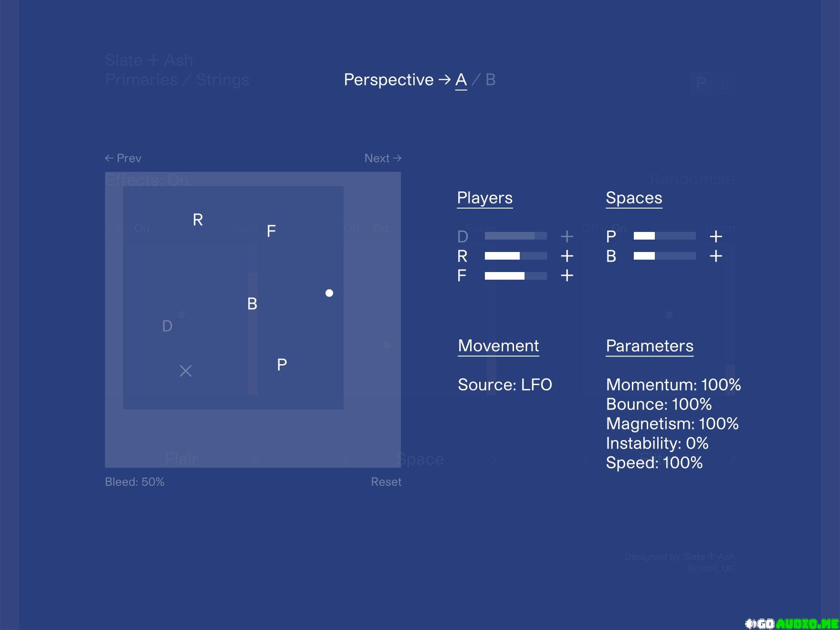Select the R player marker in the pad
The width and height of the screenshot is (840, 630).
(198, 220)
